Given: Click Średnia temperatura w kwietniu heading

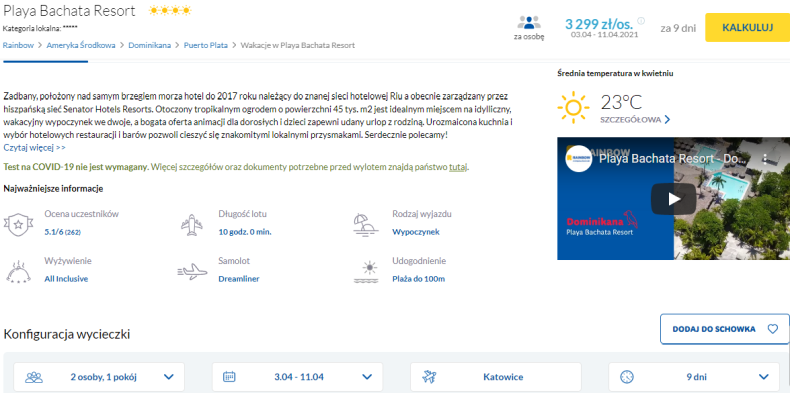Looking at the screenshot, I should 616,74.
